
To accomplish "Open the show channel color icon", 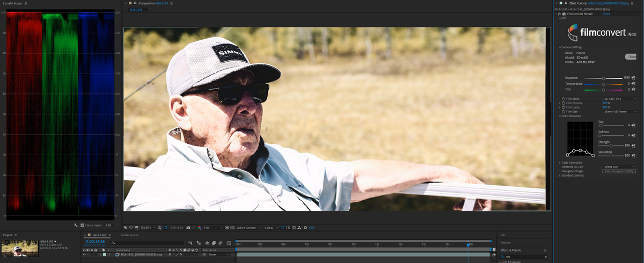I will (200, 228).
